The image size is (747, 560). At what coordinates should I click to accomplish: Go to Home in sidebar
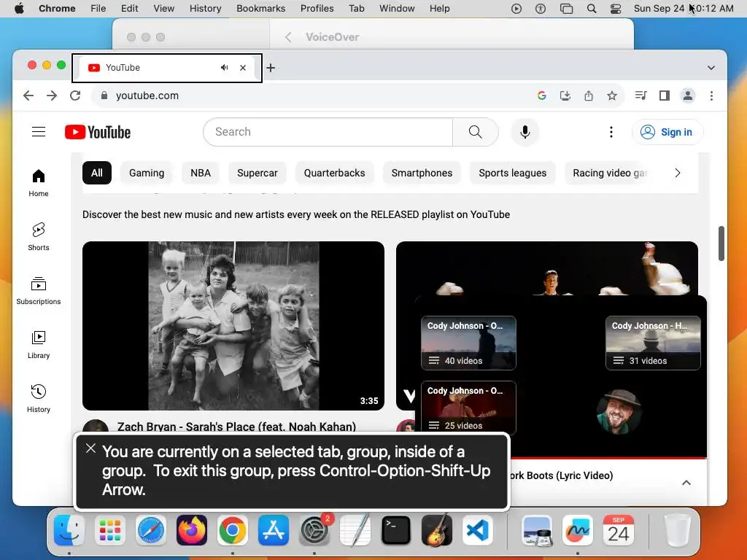pyautogui.click(x=39, y=183)
